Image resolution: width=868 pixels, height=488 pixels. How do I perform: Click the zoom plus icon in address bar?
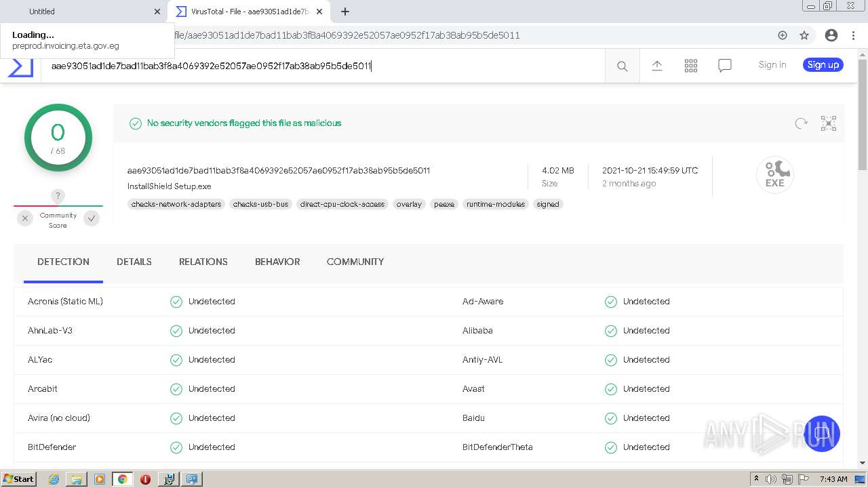782,35
